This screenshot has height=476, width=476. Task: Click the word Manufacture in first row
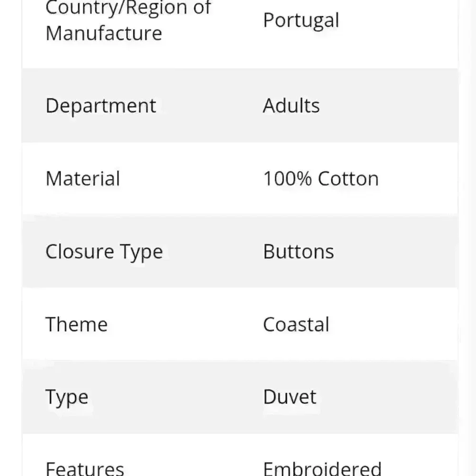[104, 33]
